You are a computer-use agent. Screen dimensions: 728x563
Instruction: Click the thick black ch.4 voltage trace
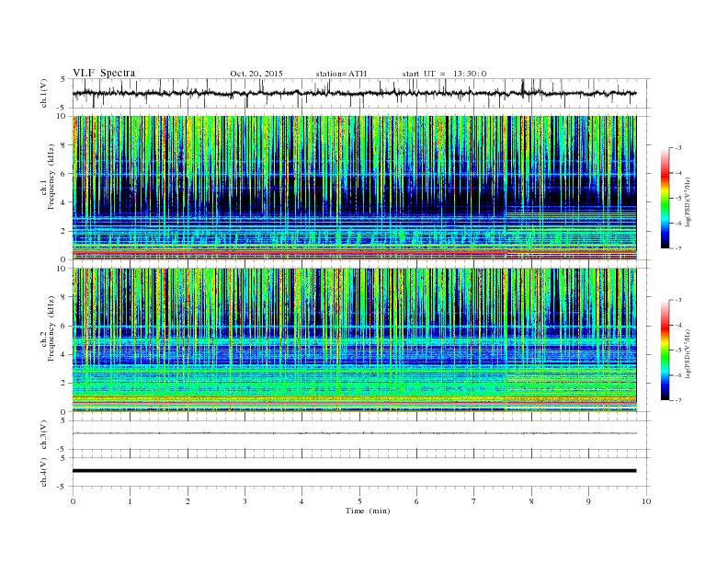click(x=354, y=471)
